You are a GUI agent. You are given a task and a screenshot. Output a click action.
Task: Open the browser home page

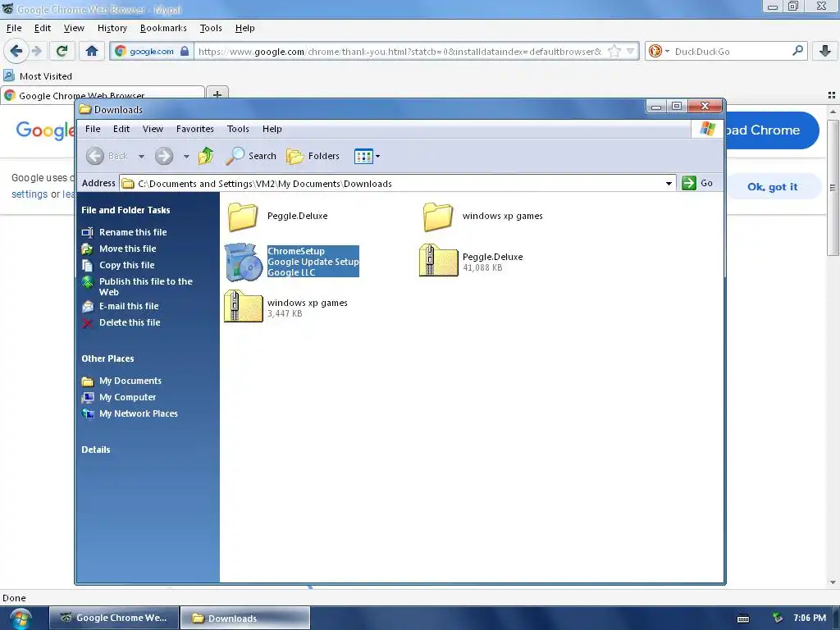coord(92,51)
